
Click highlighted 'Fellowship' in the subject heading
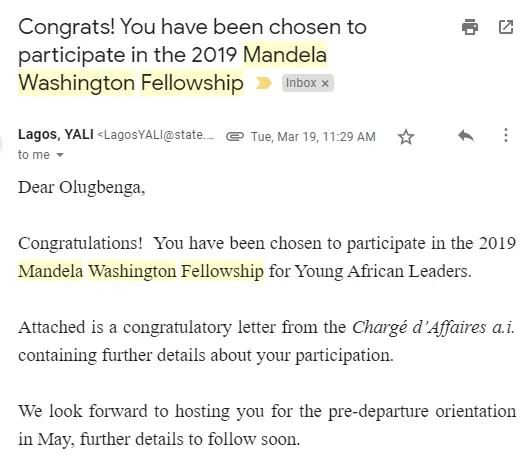coord(192,83)
